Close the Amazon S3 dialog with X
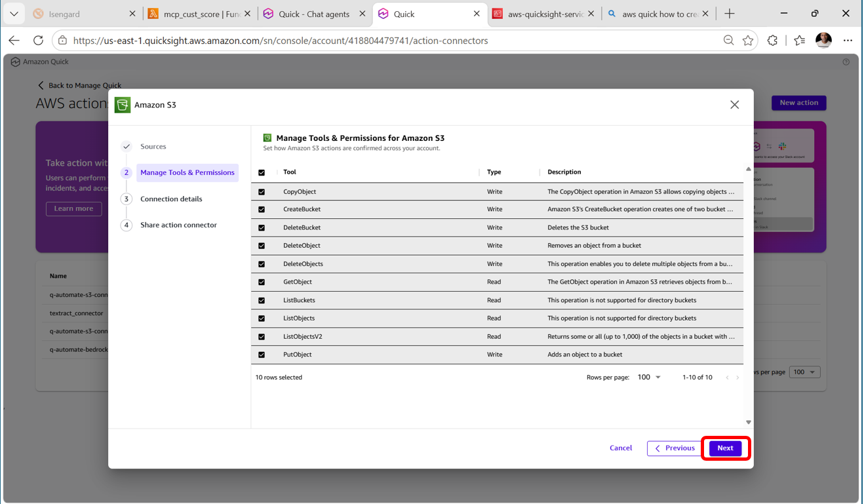This screenshot has width=864, height=504. pyautogui.click(x=734, y=105)
